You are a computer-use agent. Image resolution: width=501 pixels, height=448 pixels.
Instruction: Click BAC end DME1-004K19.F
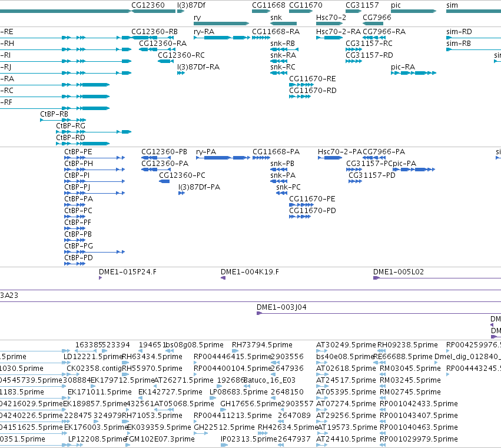(x=250, y=272)
